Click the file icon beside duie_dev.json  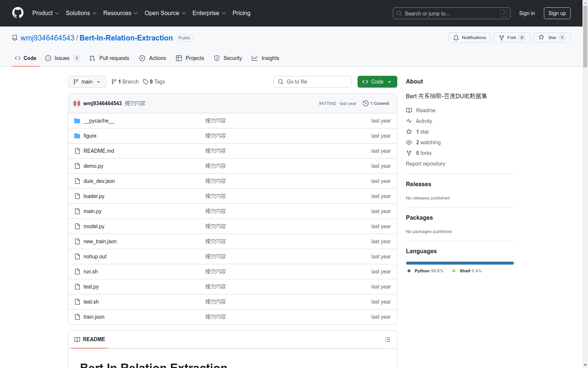point(77,181)
